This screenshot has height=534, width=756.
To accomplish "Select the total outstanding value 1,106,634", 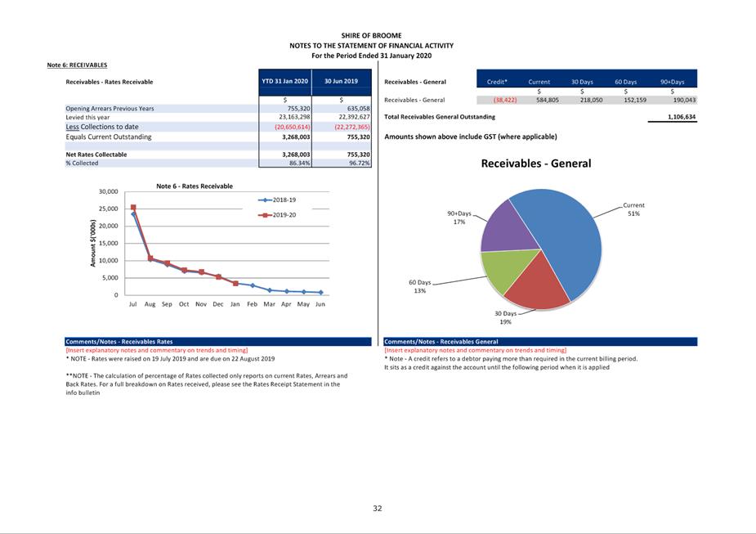I will pos(681,117).
